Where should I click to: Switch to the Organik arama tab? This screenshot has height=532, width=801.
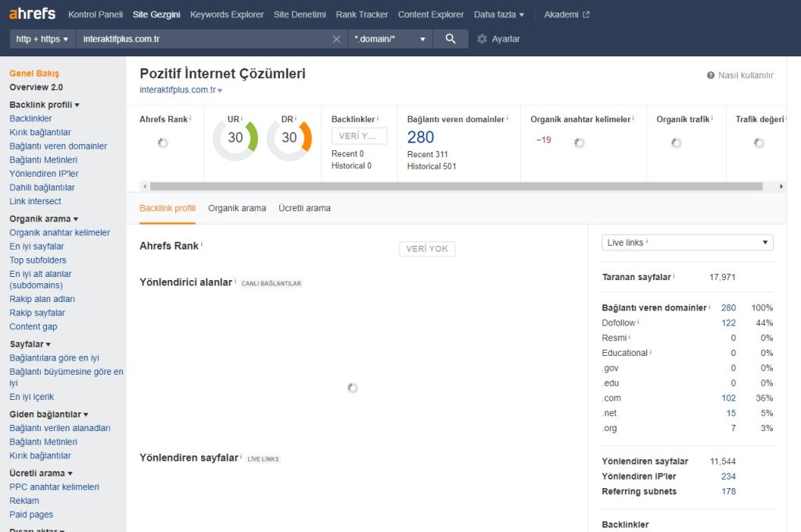237,209
